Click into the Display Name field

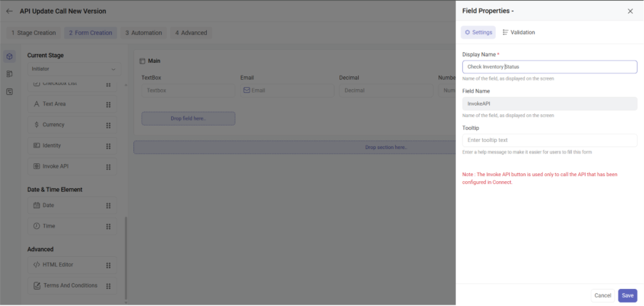549,67
